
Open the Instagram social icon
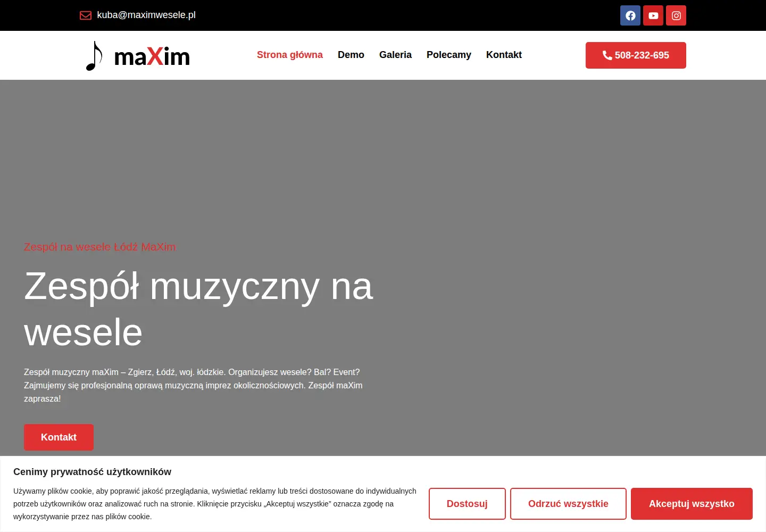coord(676,15)
